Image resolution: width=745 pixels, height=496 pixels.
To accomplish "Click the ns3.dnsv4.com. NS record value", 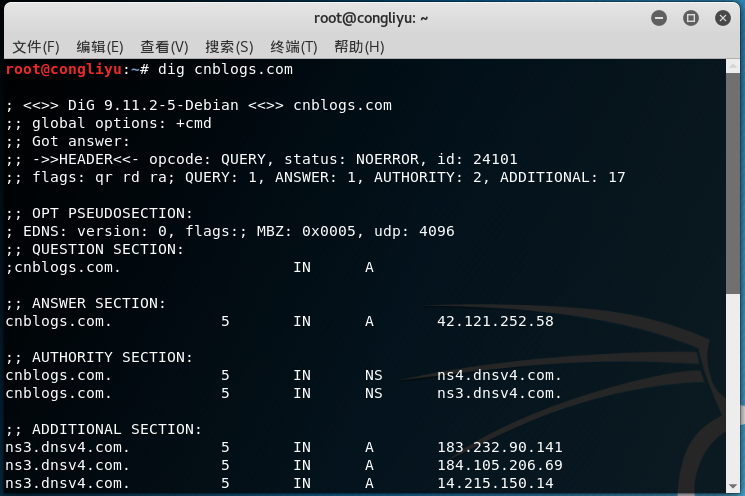I will coord(499,393).
